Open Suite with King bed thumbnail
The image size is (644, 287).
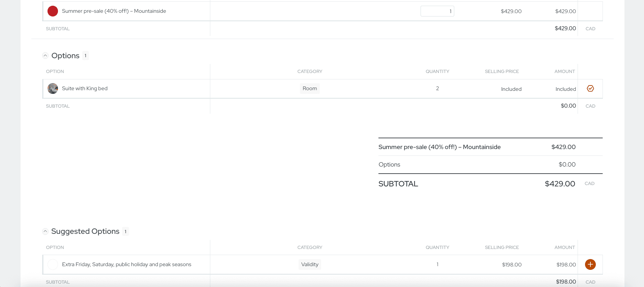pyautogui.click(x=53, y=88)
